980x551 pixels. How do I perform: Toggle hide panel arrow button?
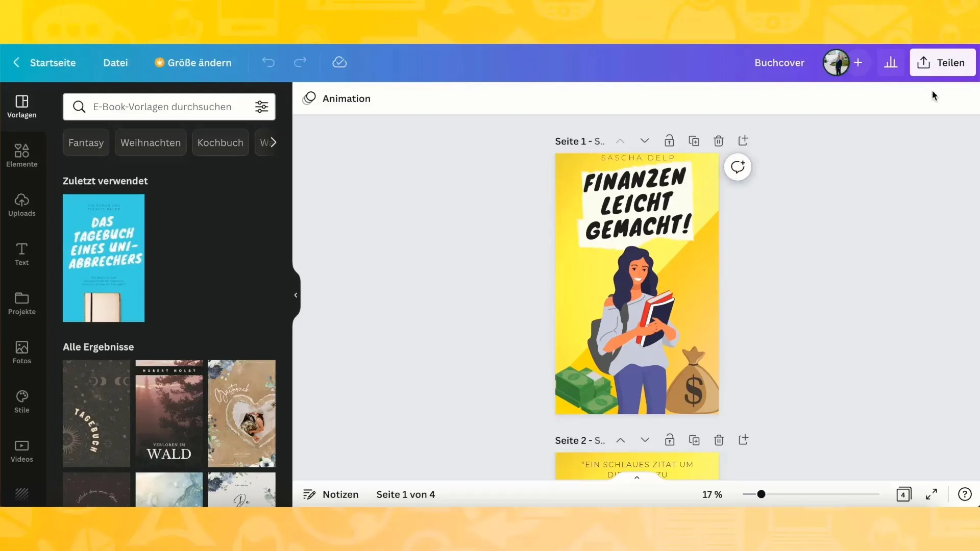pos(295,295)
